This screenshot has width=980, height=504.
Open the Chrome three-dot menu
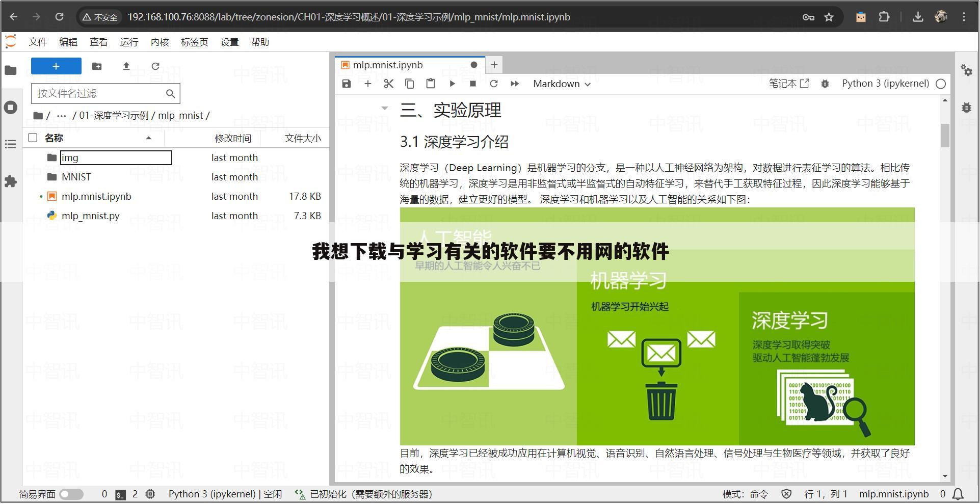(964, 17)
